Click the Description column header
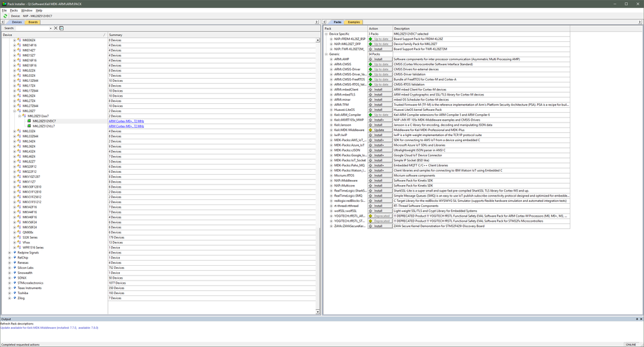 coord(481,29)
